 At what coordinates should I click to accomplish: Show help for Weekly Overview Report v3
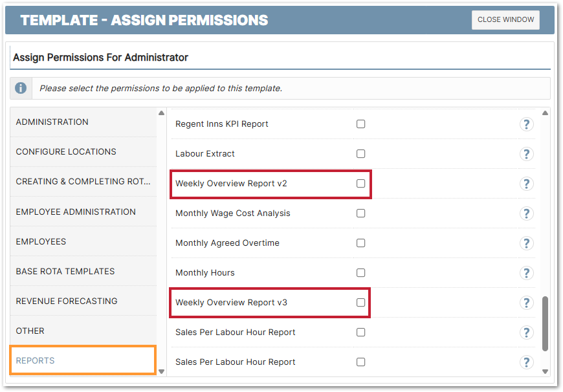pyautogui.click(x=527, y=303)
